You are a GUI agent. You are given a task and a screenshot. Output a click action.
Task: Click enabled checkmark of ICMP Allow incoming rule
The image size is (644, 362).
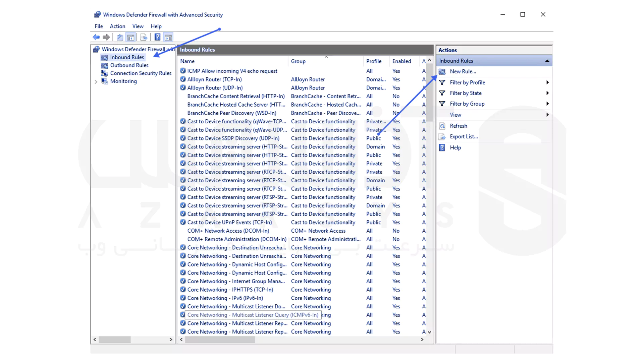coord(183,71)
